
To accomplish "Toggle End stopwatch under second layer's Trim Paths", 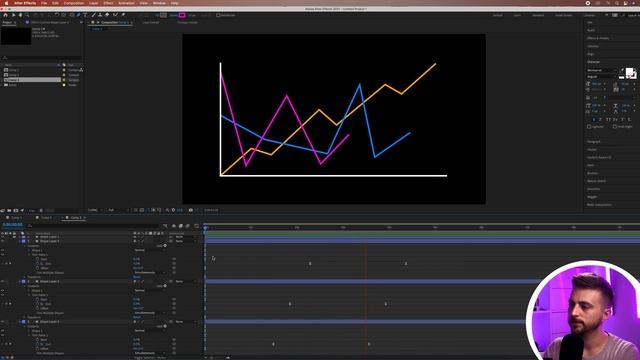I will [38, 263].
